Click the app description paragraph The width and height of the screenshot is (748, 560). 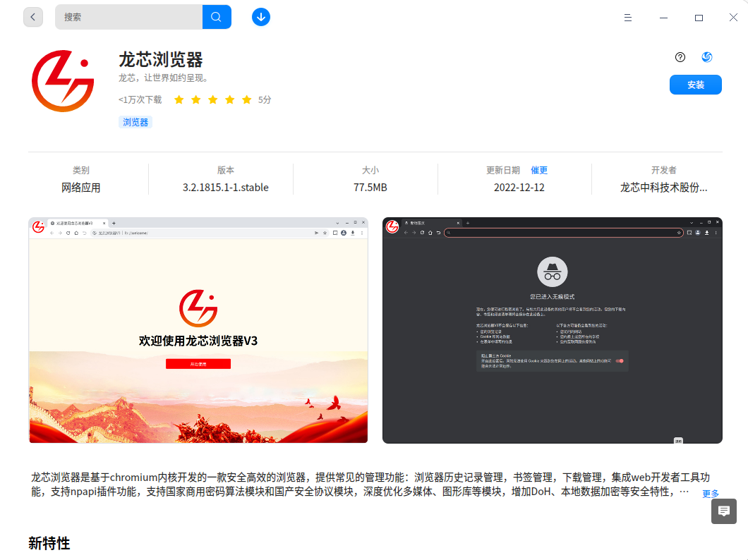(370, 485)
